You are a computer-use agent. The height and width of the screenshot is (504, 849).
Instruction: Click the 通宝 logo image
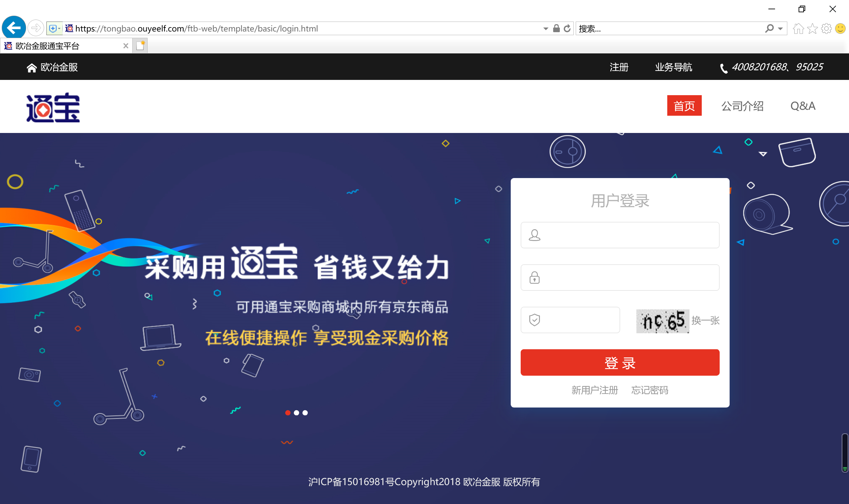tap(53, 107)
